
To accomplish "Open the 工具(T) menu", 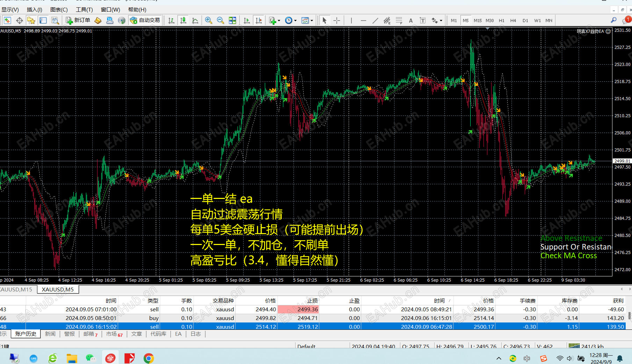I will [x=84, y=10].
